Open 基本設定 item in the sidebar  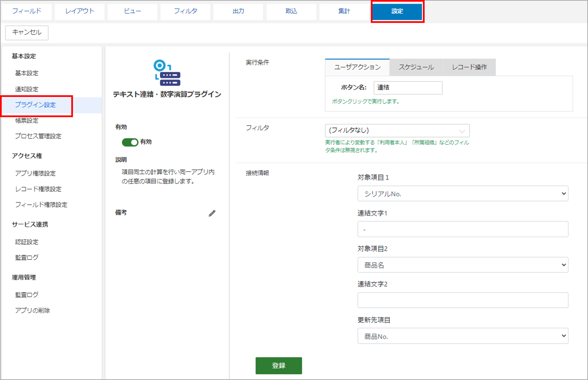click(27, 73)
